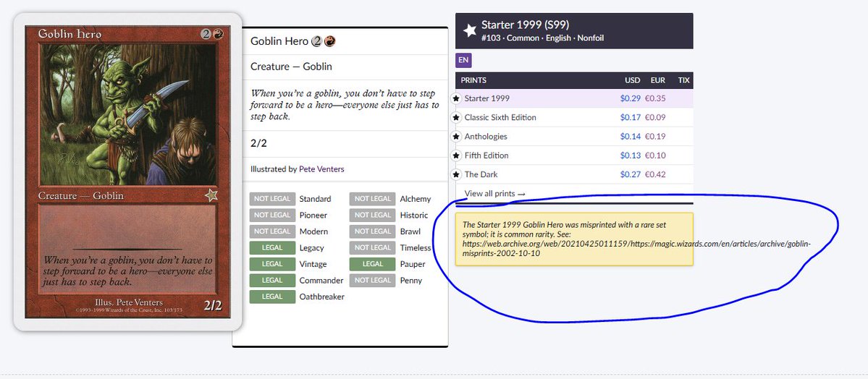Click the LEGAL badge for Oathbreaker

click(x=271, y=297)
